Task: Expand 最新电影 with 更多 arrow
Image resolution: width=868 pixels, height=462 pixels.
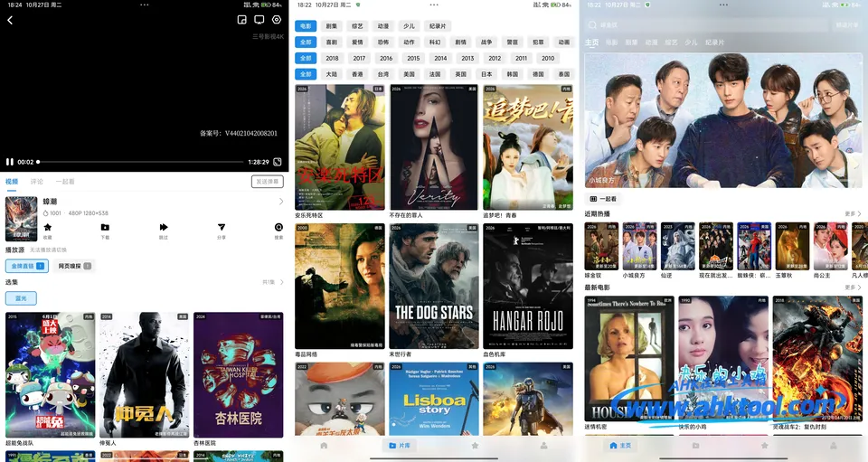Action: coord(853,288)
